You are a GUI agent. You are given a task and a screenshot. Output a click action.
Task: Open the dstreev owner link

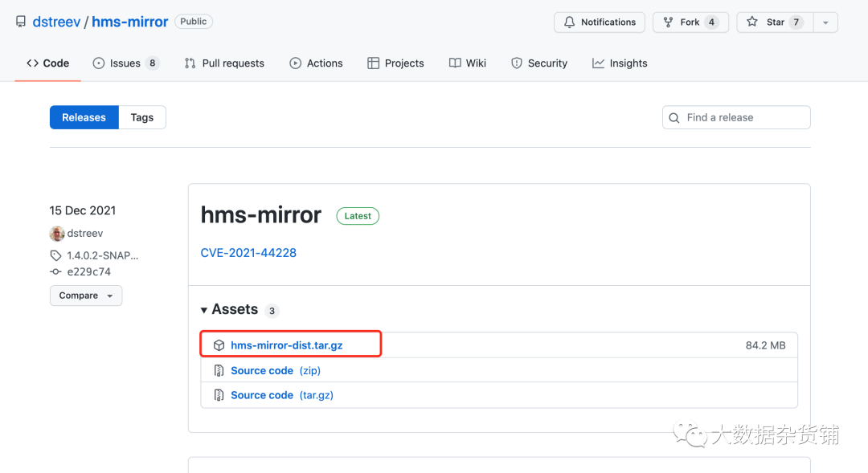(x=56, y=22)
